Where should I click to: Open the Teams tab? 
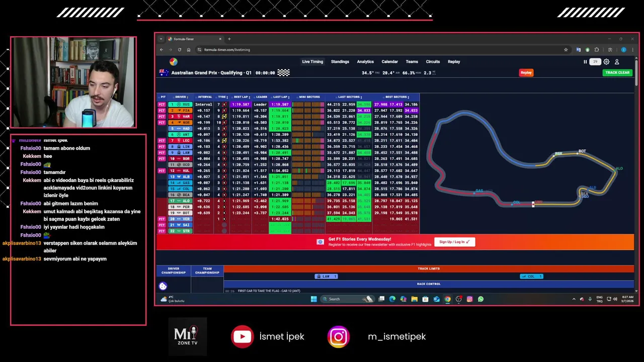412,62
